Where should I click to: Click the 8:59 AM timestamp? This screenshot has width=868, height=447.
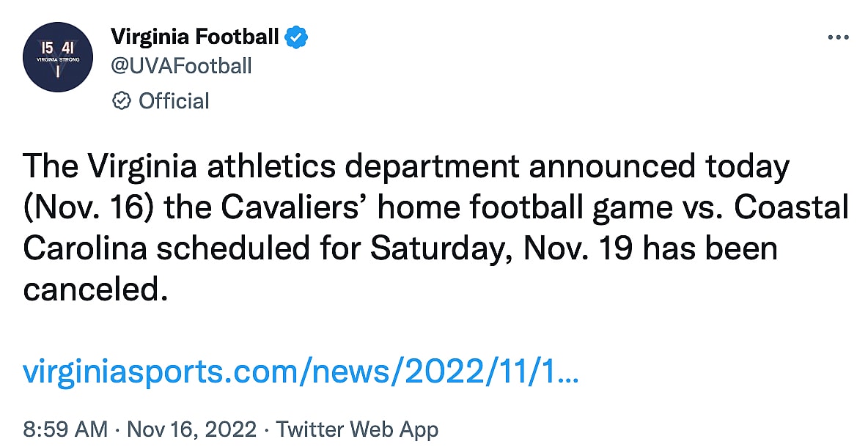click(65, 429)
